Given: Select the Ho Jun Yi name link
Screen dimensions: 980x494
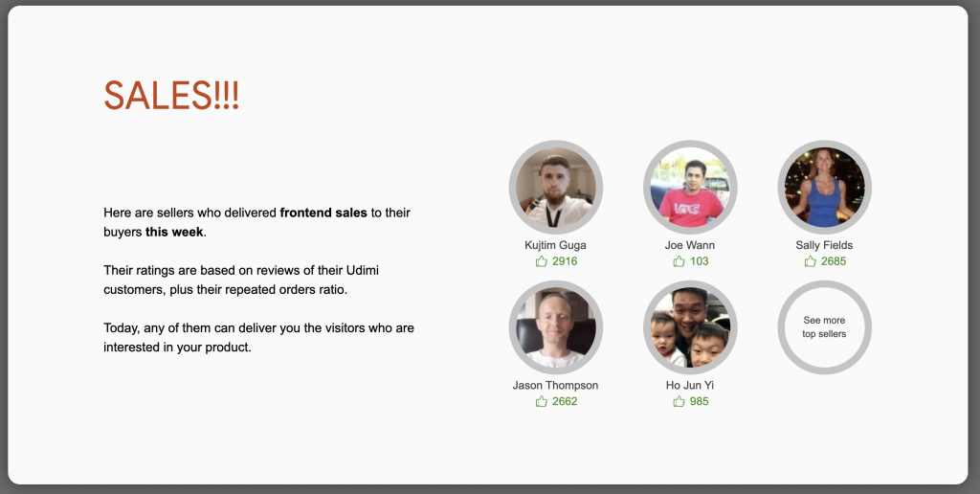Looking at the screenshot, I should pyautogui.click(x=690, y=386).
